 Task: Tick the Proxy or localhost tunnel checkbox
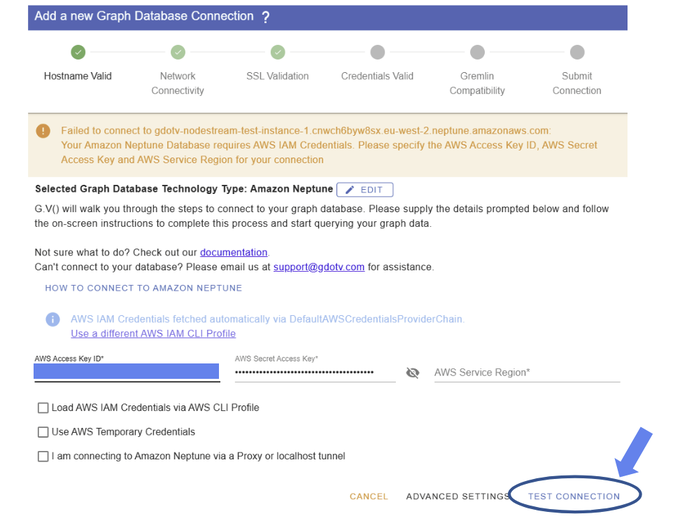click(43, 456)
